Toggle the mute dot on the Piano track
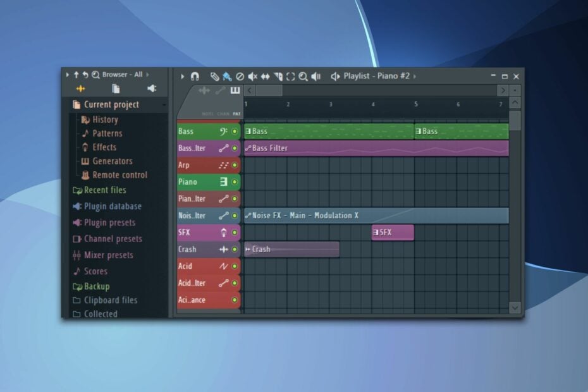This screenshot has width=588, height=392. coord(235,181)
